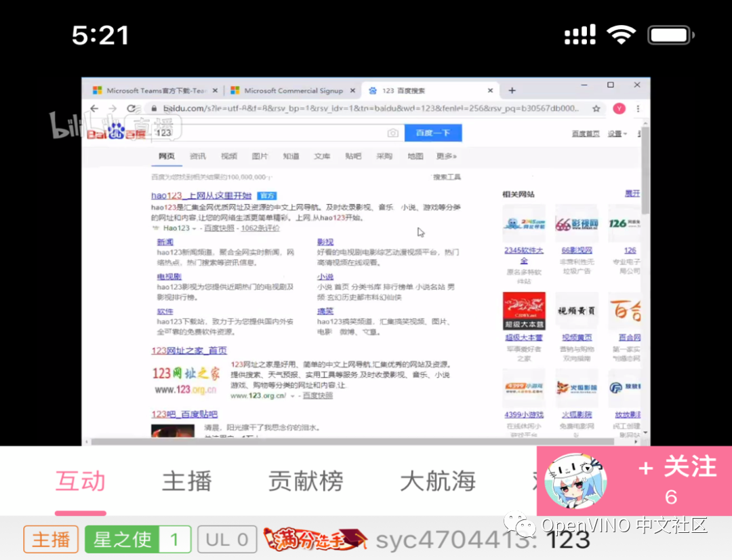Open 1062条评价 reviews link

(260, 228)
